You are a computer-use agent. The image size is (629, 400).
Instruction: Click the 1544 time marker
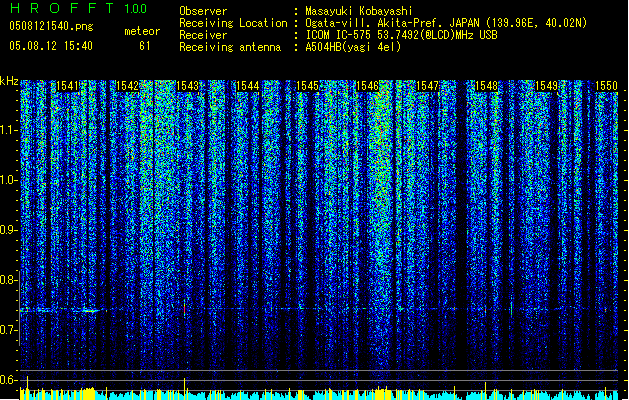click(x=248, y=86)
